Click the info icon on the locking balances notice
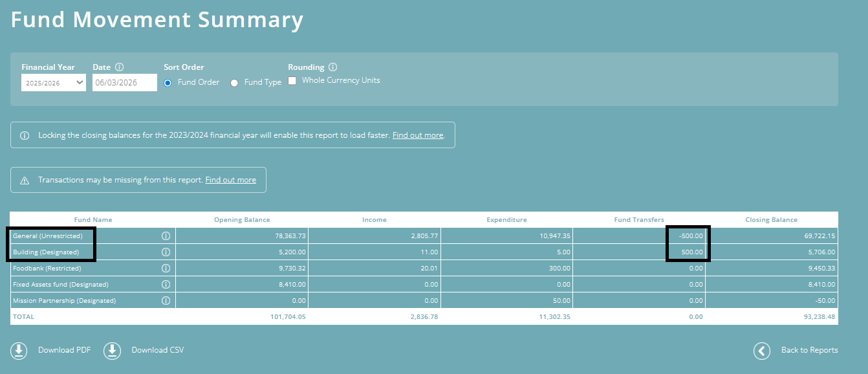This screenshot has width=868, height=374. 25,135
